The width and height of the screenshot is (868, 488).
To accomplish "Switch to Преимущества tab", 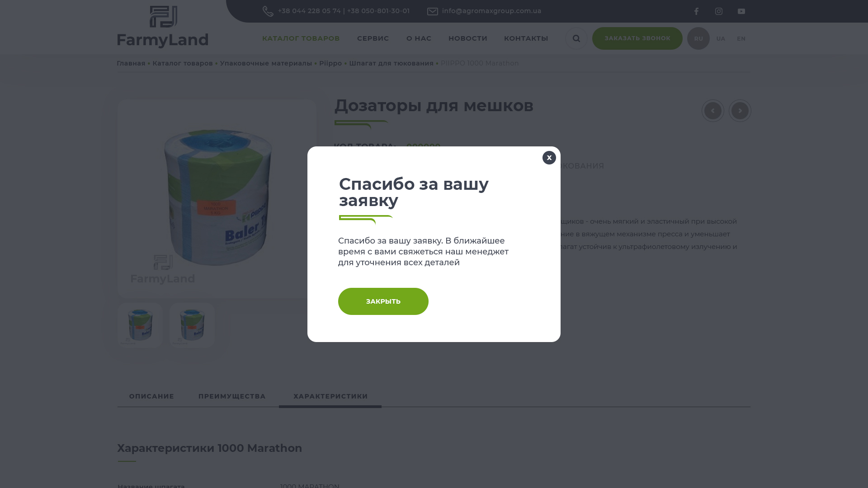I will (232, 396).
